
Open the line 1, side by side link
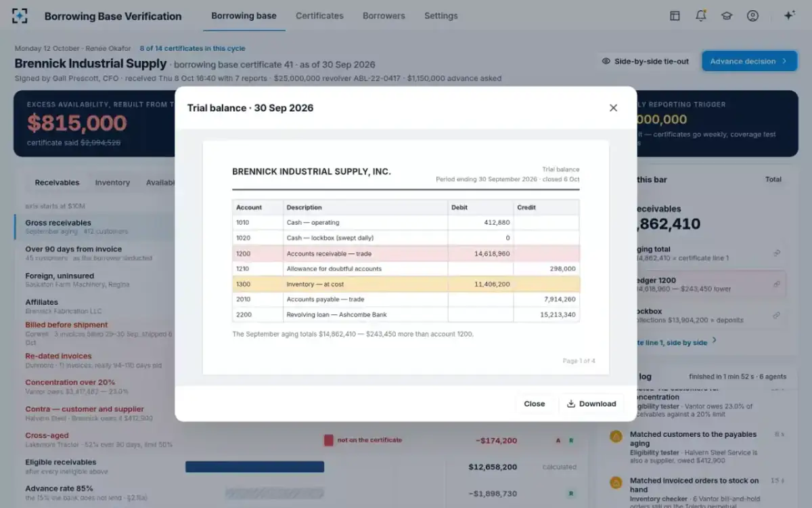pyautogui.click(x=677, y=342)
